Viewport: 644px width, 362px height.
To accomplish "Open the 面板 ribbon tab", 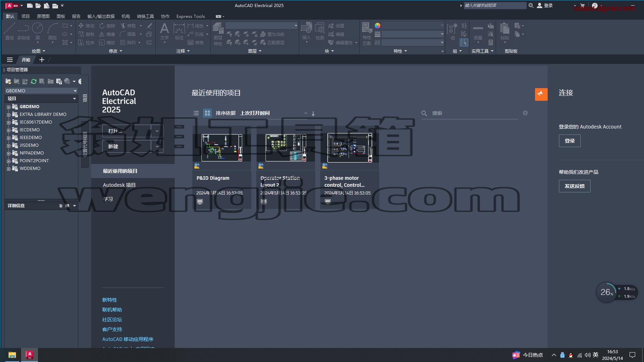I will click(61, 16).
